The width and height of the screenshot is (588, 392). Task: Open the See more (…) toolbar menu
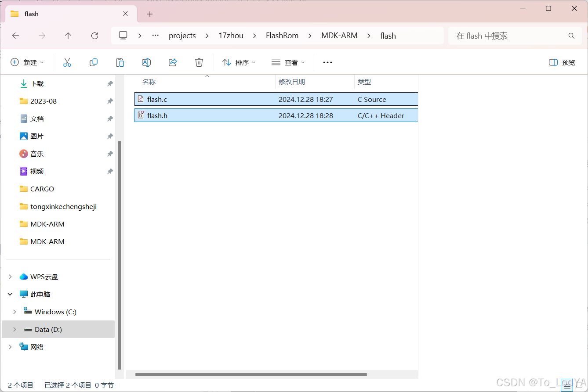327,62
